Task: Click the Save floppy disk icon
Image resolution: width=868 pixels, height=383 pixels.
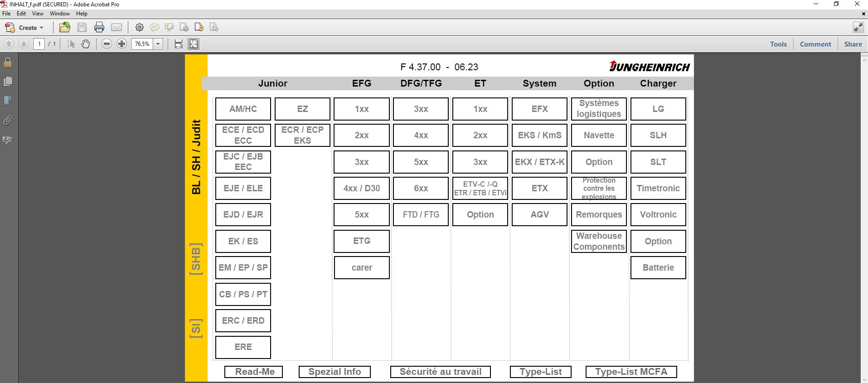Action: pyautogui.click(x=82, y=27)
